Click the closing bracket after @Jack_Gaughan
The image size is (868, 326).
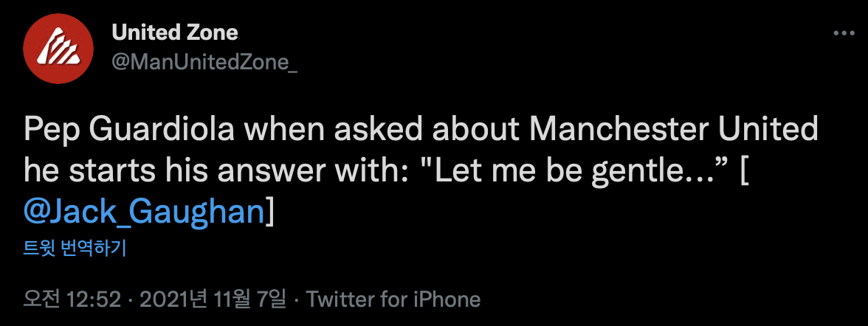[x=269, y=212]
